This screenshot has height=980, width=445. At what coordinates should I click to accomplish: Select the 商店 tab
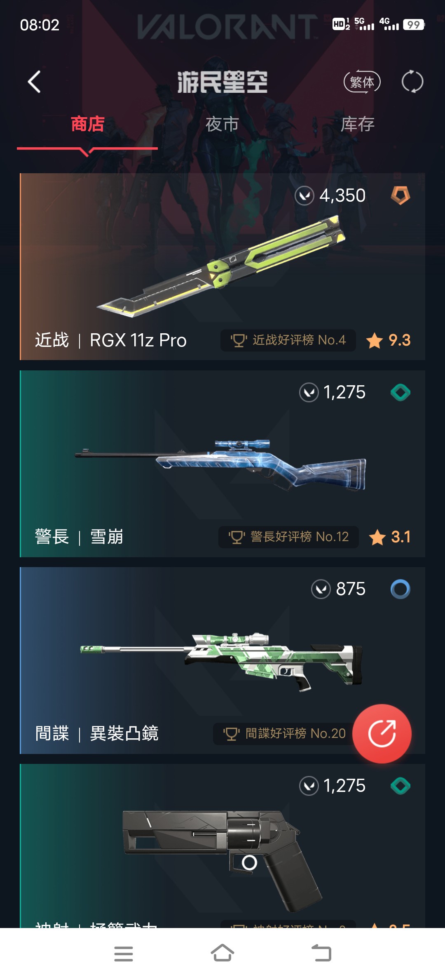pyautogui.click(x=87, y=124)
